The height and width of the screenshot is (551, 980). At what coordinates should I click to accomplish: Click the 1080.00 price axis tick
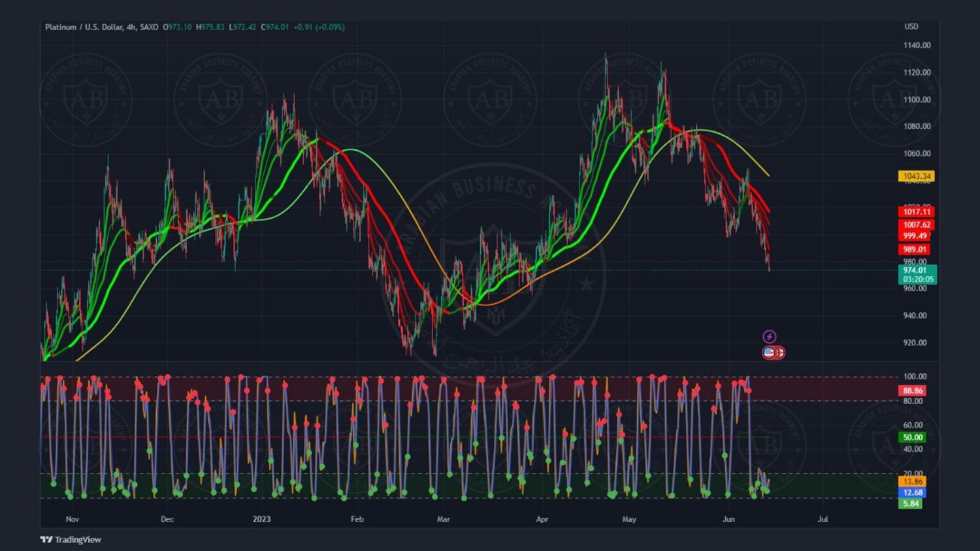coord(917,126)
